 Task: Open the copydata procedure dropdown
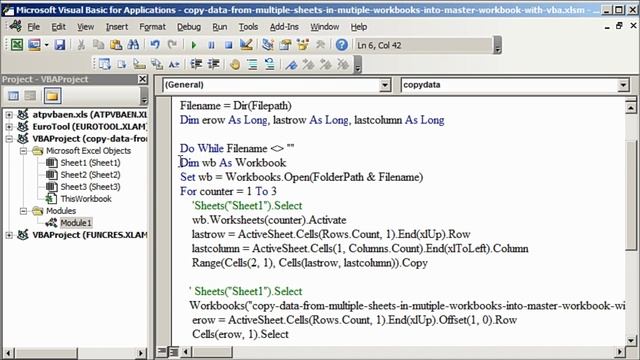pyautogui.click(x=623, y=85)
